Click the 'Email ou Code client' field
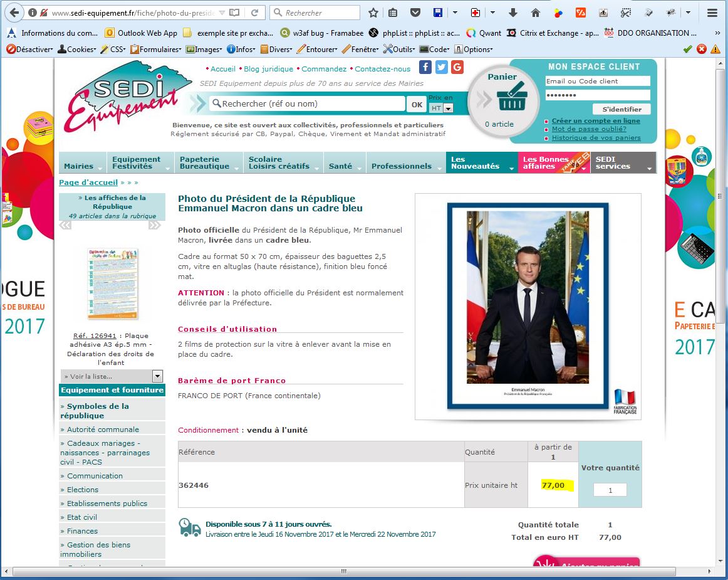This screenshot has height=580, width=728. point(597,81)
